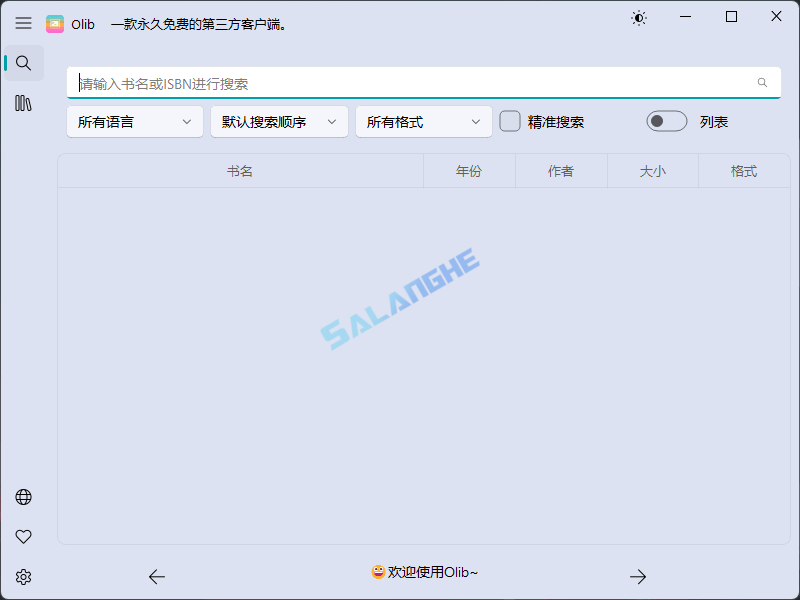The image size is (800, 600).
Task: Switch on the 列表 toggle
Action: click(666, 121)
